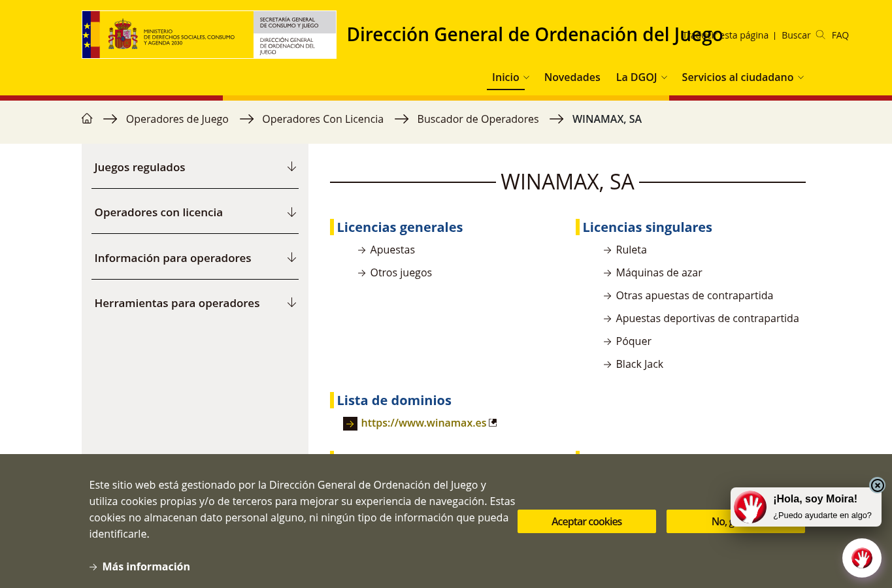Click the Licencias generales heading

[x=399, y=227]
